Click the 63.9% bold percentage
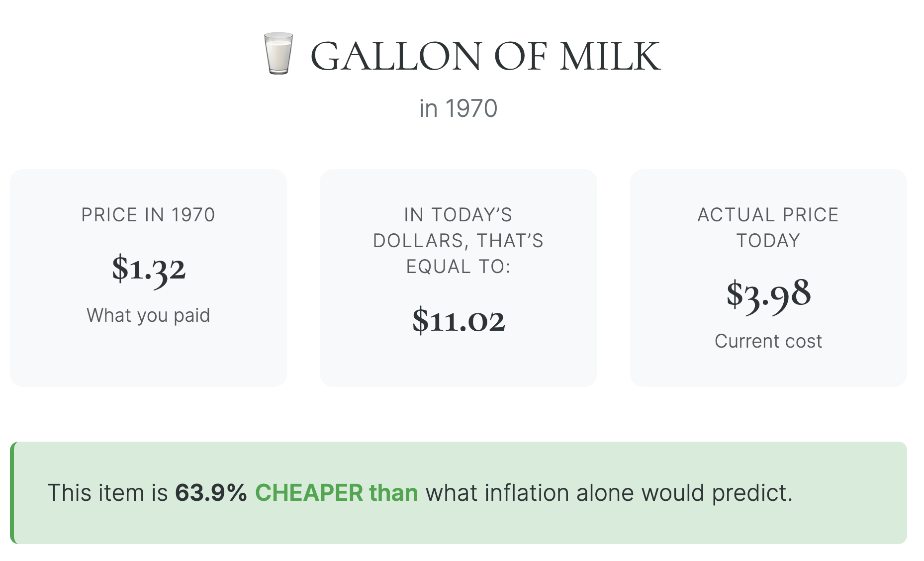The width and height of the screenshot is (924, 561). pyautogui.click(x=211, y=493)
